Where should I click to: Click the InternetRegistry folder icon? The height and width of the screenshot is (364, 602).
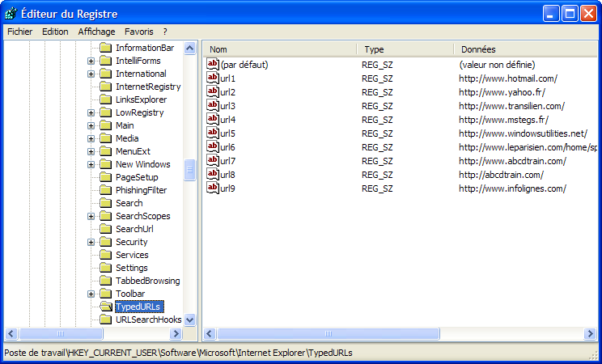105,87
